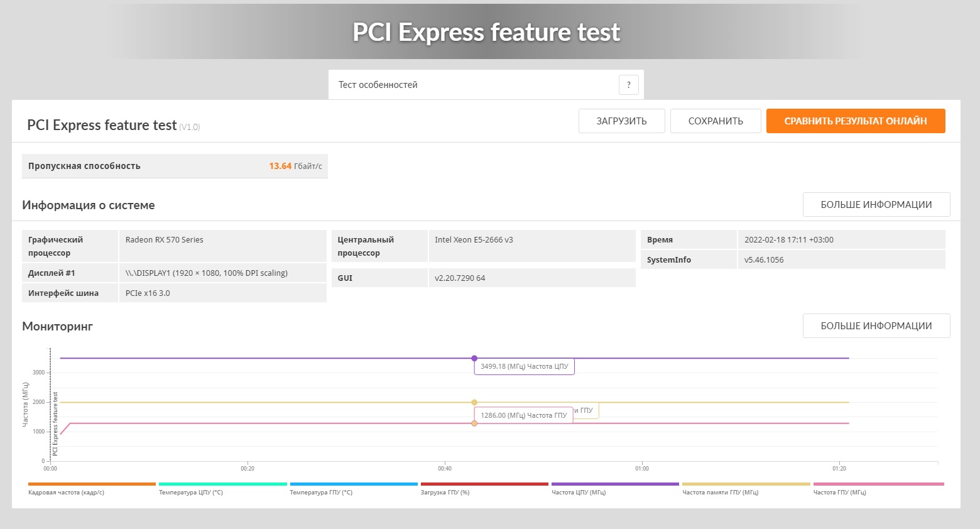Open БОЛЬШЕ ИНФОРМАЦИИ for monitoring section
980x529 pixels.
[876, 326]
